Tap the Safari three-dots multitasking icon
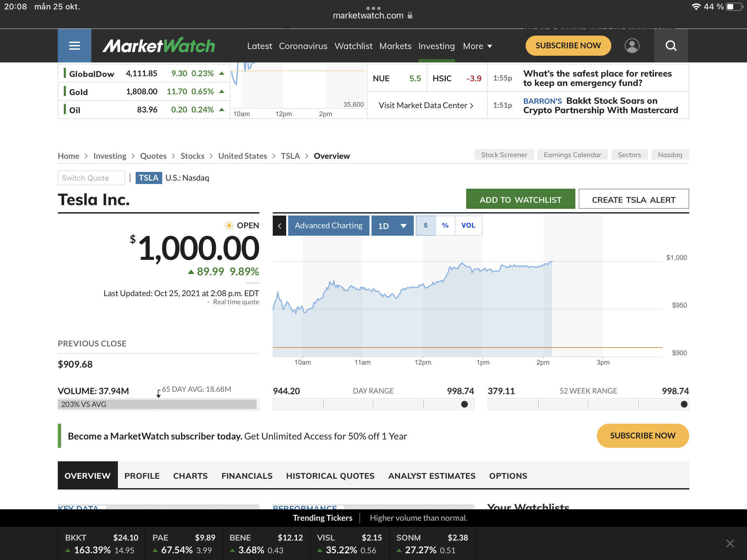 tap(373, 8)
